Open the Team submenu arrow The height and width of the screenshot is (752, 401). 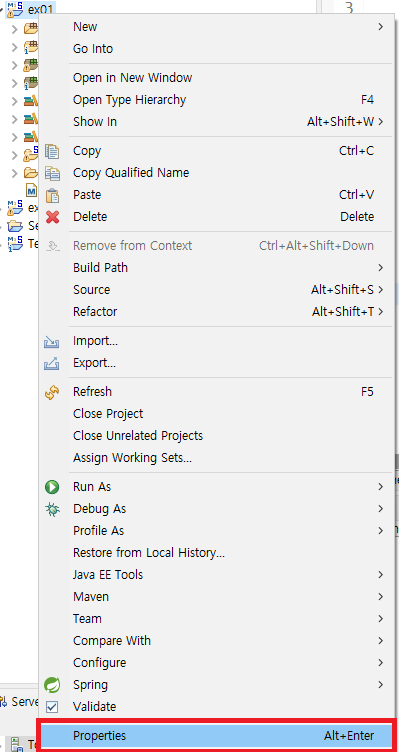(x=381, y=619)
